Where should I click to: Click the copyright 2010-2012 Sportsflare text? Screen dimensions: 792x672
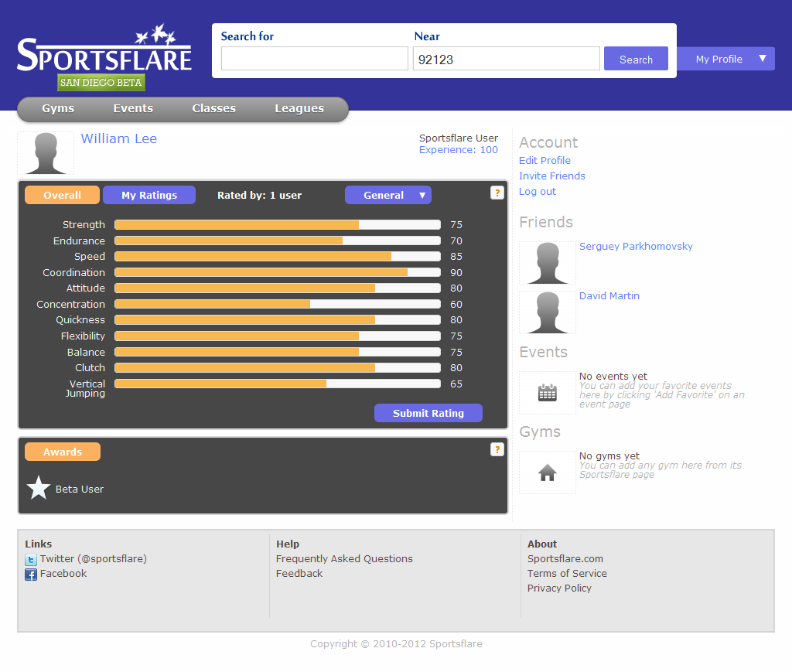point(396,643)
